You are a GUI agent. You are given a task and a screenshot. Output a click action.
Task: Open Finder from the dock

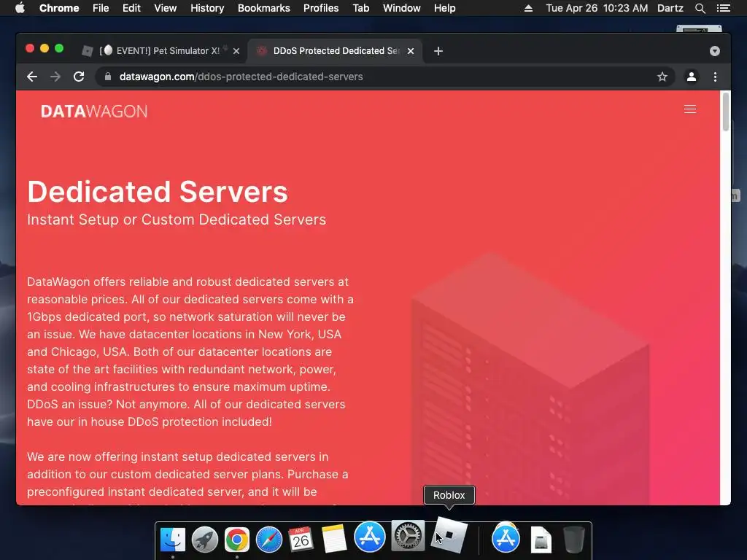[172, 539]
